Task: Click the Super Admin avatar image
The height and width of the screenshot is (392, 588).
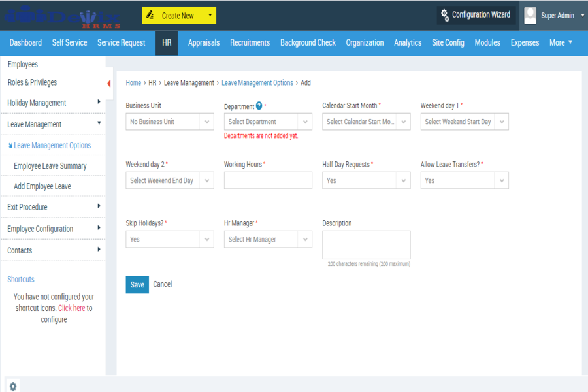Action: 530,16
